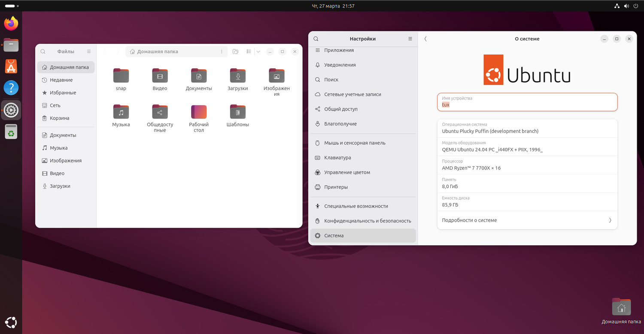The image size is (644, 334).
Task: Open Корзина in the Files sidebar
Action: pyautogui.click(x=66, y=118)
